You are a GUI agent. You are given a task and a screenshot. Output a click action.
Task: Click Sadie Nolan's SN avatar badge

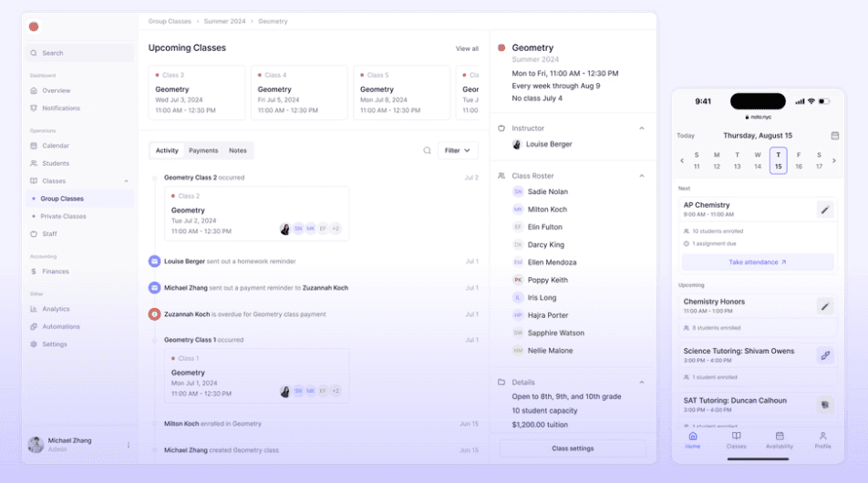pos(518,191)
